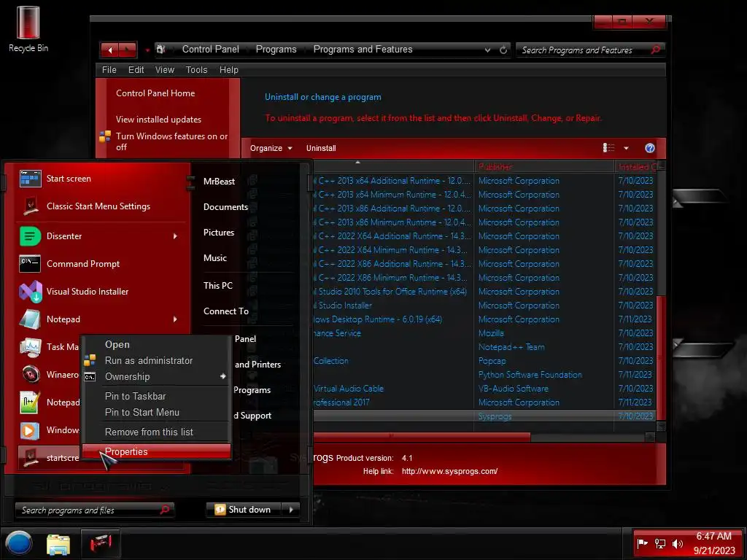
Task: Click the startscreen shortcut icon
Action: [31, 457]
